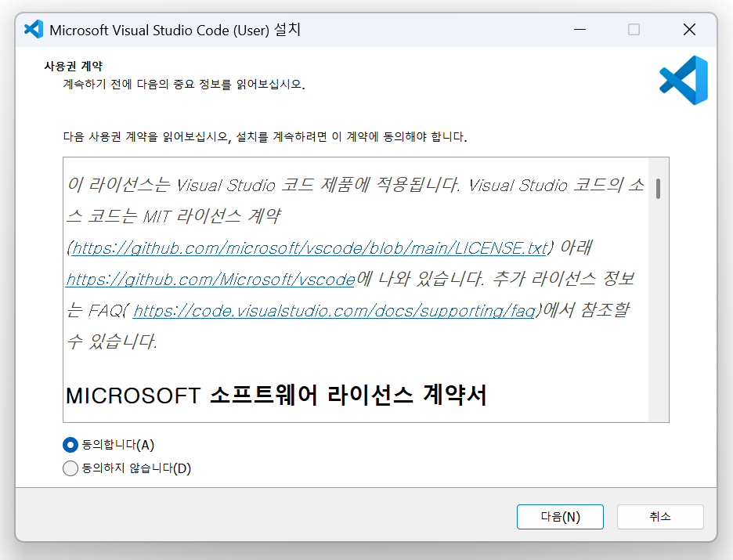This screenshot has height=560, width=733.
Task: Click the 사용권 계약 page heading
Action: 73,67
